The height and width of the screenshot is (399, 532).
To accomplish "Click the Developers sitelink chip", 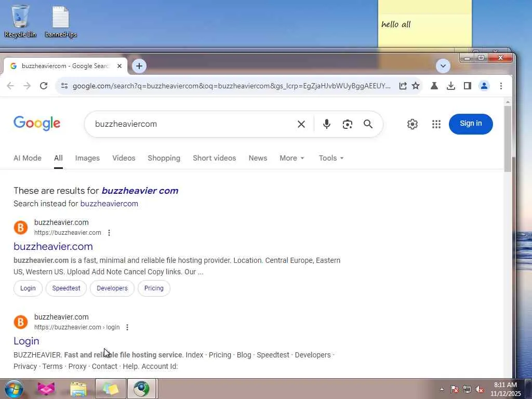I will pyautogui.click(x=112, y=288).
